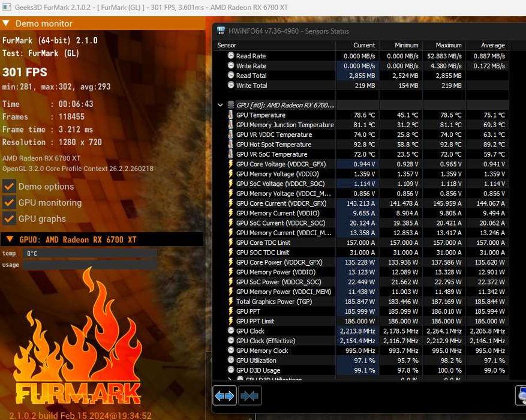This screenshot has height=420, width=526.
Task: Select the GPU PPT row label
Action: click(x=248, y=311)
